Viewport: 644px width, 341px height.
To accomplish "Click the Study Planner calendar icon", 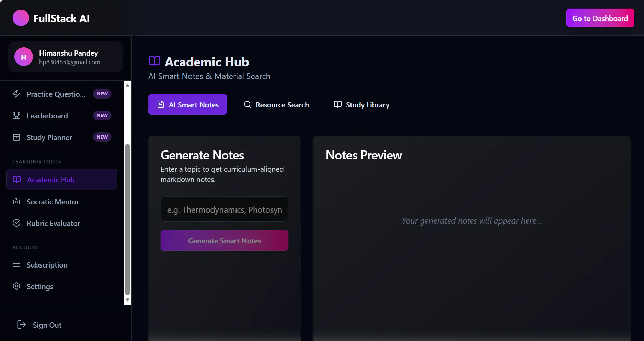I will (x=16, y=137).
